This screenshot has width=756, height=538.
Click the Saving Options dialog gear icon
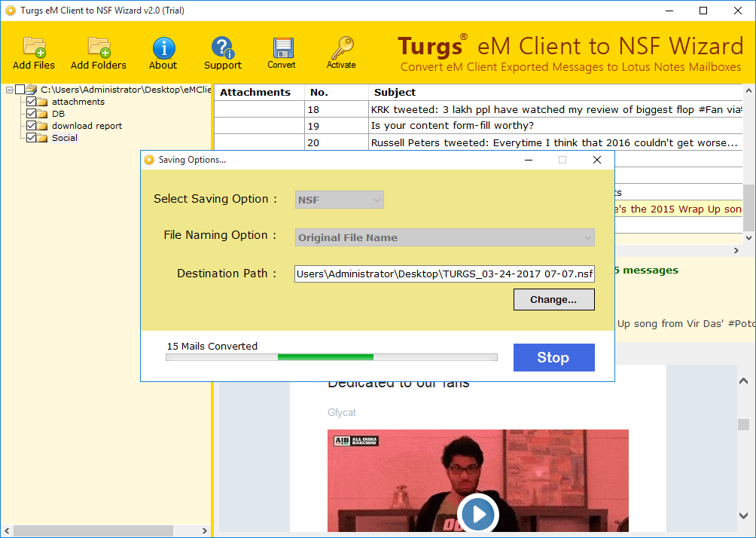tap(149, 160)
